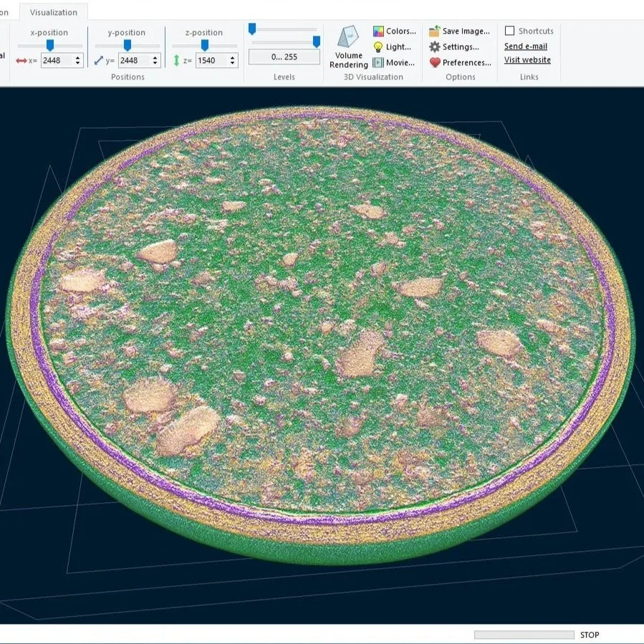Enable the Shortcuts checkbox
The width and height of the screenshot is (644, 644).
tap(511, 30)
